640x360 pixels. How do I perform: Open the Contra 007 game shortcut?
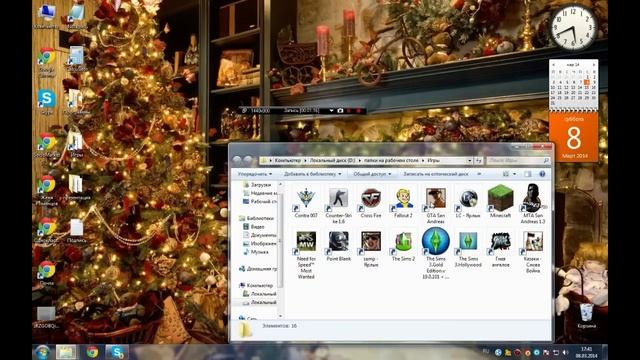pyautogui.click(x=306, y=202)
